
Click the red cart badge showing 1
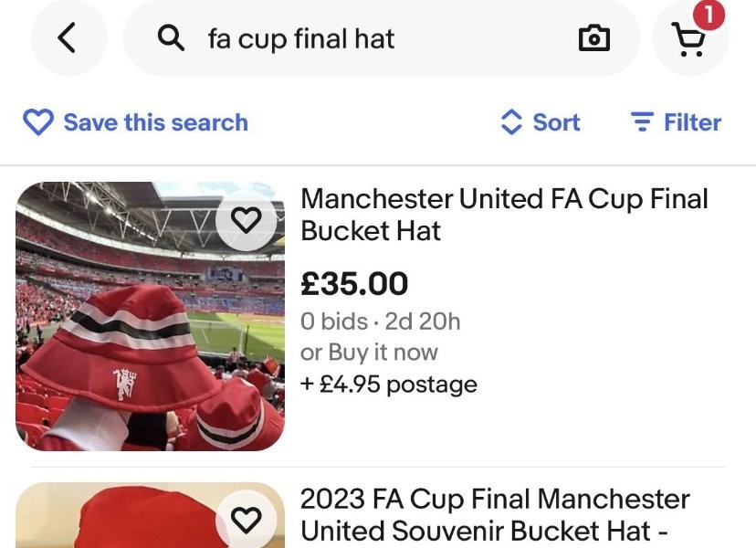click(x=710, y=14)
